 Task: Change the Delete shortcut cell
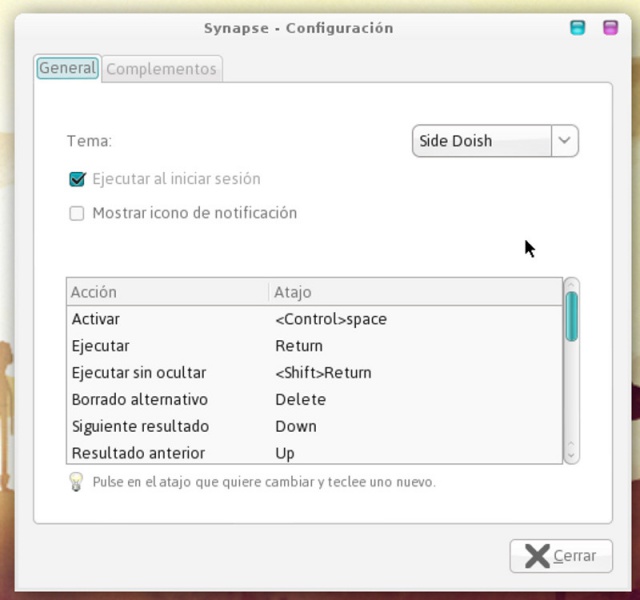pos(300,400)
